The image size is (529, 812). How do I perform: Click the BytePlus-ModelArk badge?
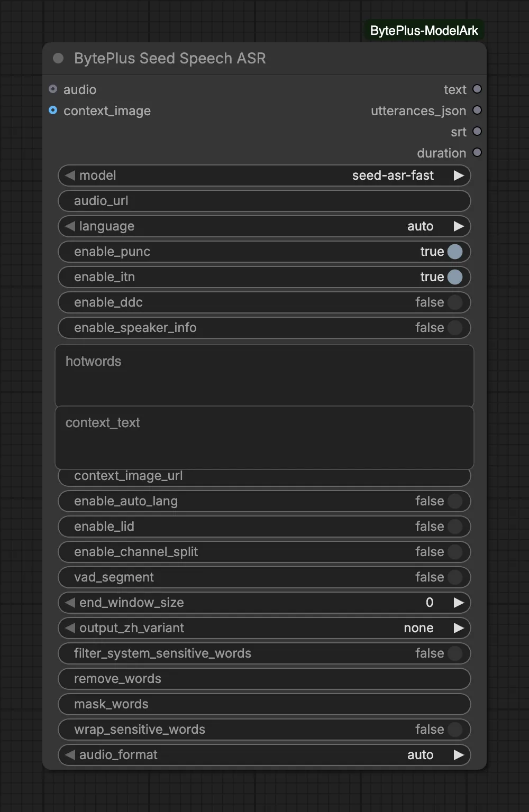pos(424,31)
